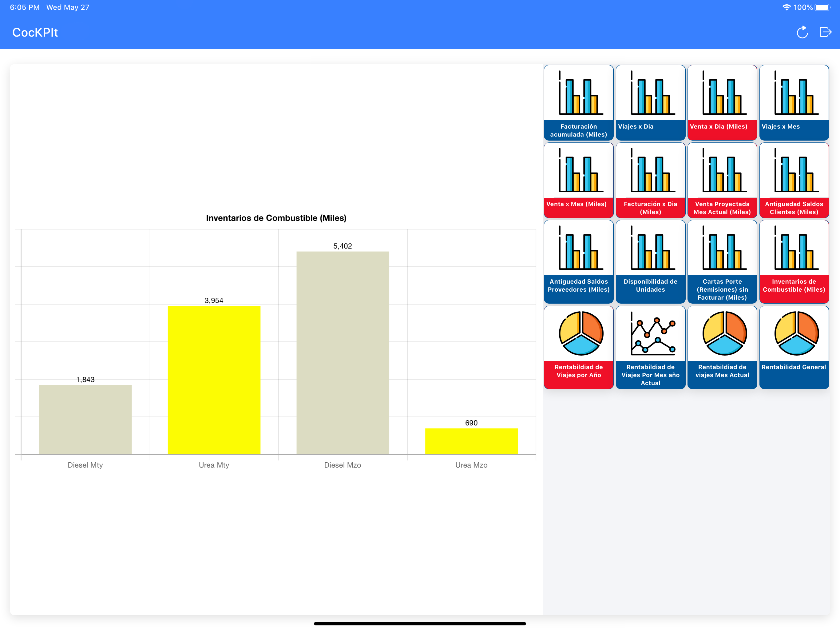This screenshot has width=840, height=630.
Task: Open the Viajes x Mes tile
Action: (x=794, y=103)
